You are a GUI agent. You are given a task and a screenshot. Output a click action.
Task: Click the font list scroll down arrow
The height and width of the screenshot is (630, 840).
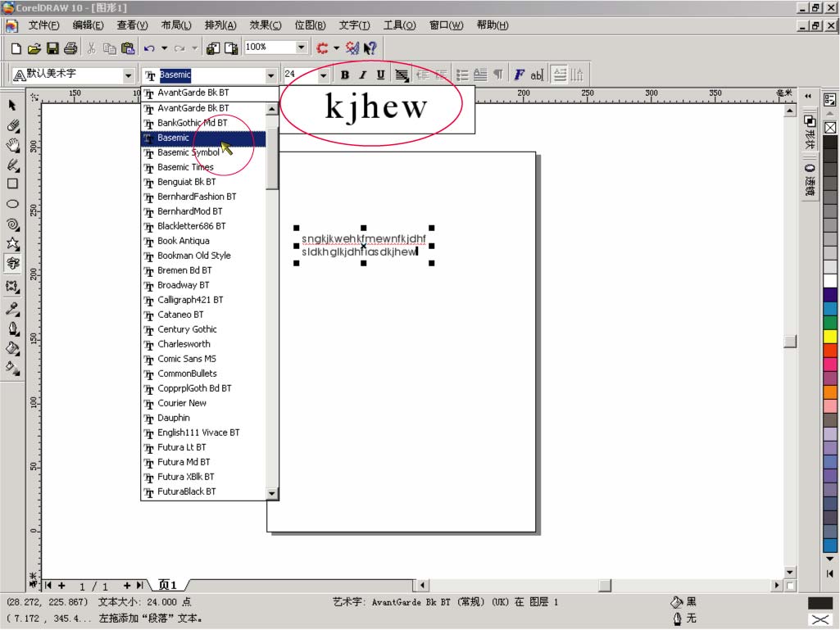[272, 493]
